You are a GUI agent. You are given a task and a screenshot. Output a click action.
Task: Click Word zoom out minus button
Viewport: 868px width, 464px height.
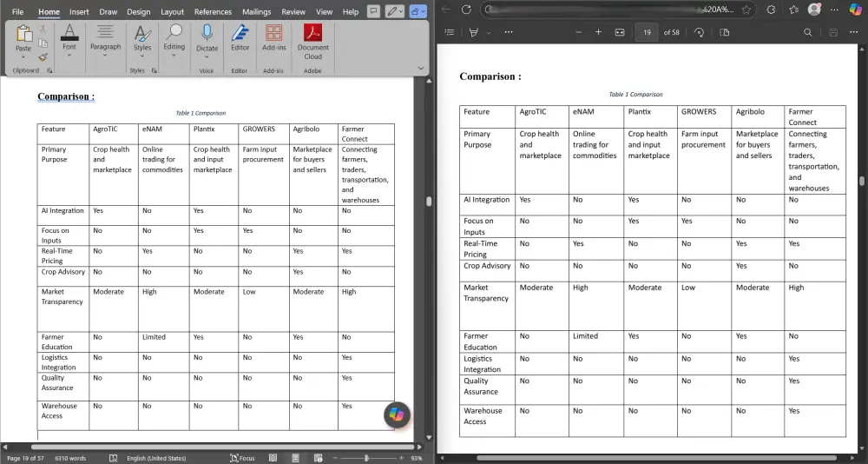point(335,458)
